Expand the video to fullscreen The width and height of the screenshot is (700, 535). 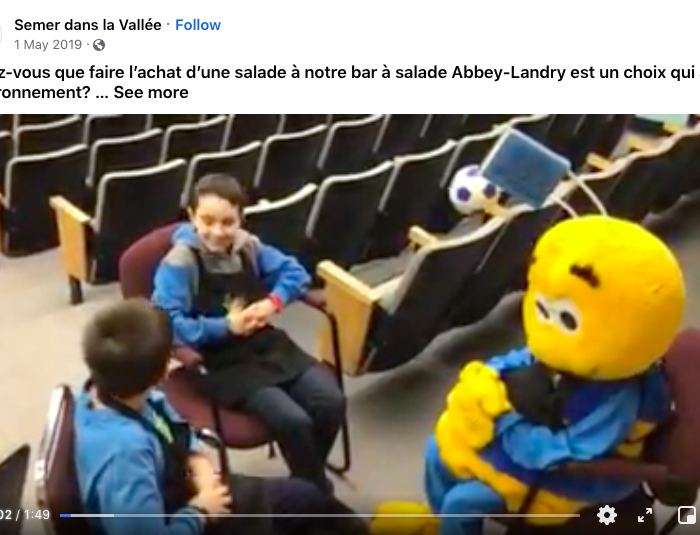pos(645,515)
